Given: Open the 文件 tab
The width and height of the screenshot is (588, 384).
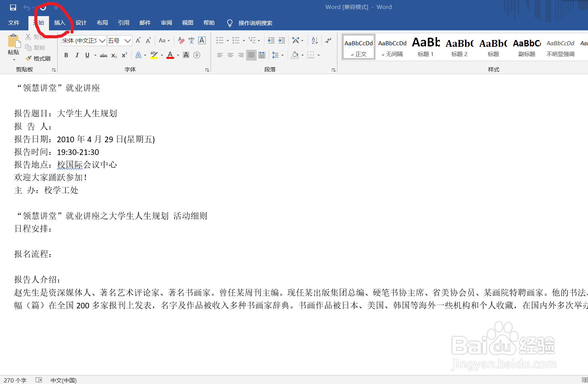Looking at the screenshot, I should (x=14, y=23).
